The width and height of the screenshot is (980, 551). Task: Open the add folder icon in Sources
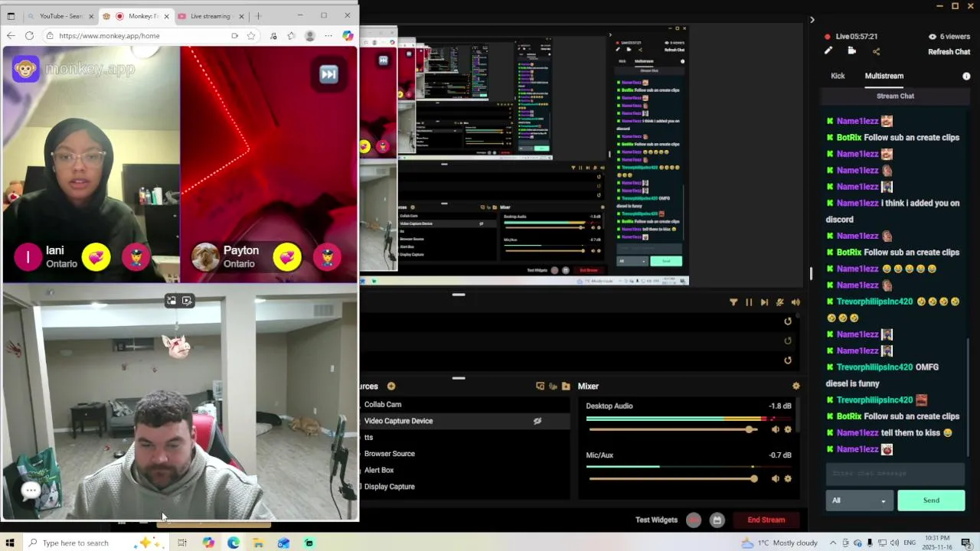(x=566, y=386)
